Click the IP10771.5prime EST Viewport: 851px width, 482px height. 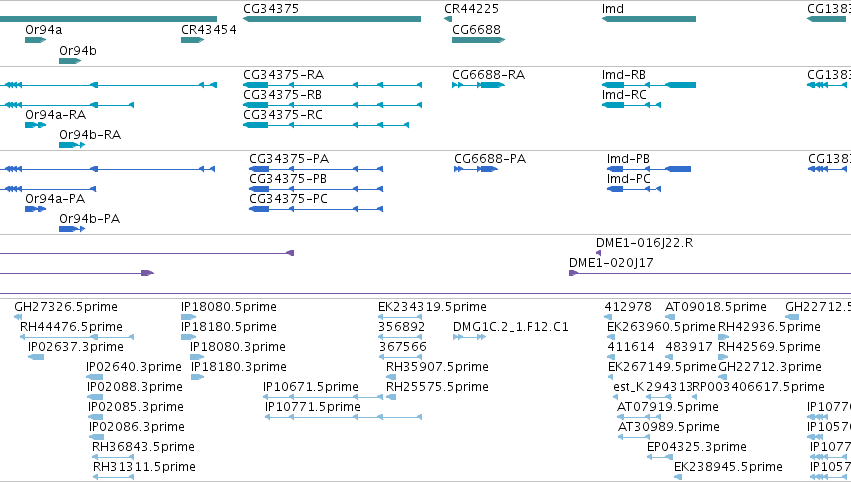(344, 417)
